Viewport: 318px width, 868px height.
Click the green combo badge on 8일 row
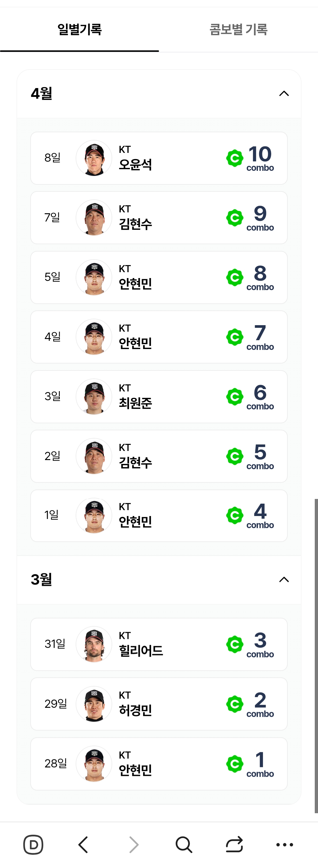[x=235, y=158]
